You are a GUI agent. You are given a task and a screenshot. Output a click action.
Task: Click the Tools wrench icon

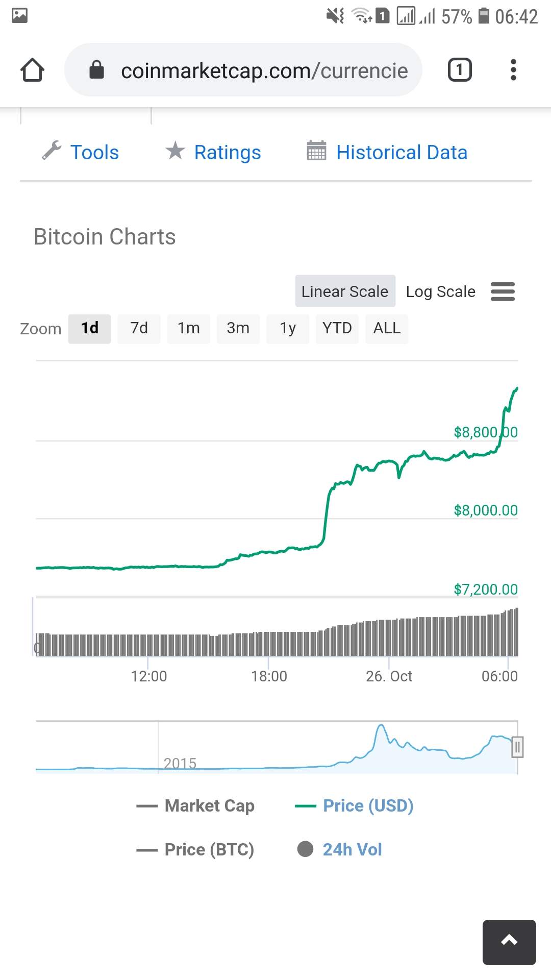(x=52, y=151)
